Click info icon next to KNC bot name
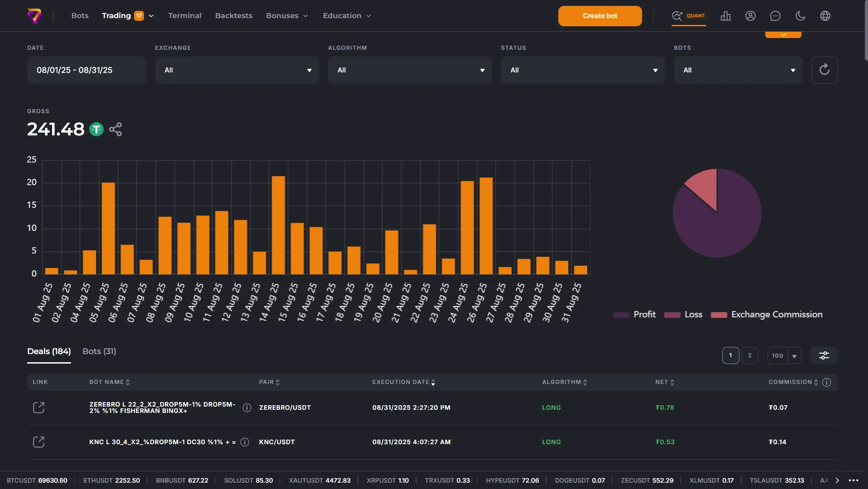The image size is (868, 489). point(245,442)
